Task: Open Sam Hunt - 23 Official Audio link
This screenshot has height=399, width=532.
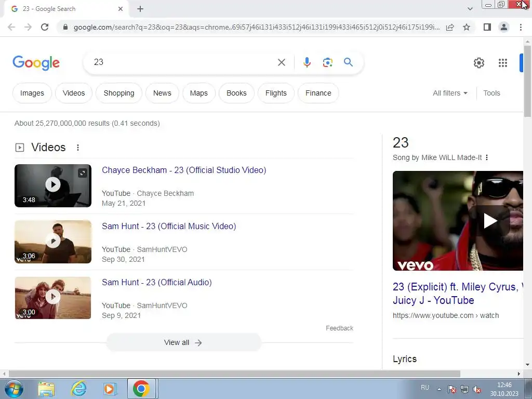Action: pos(157,282)
